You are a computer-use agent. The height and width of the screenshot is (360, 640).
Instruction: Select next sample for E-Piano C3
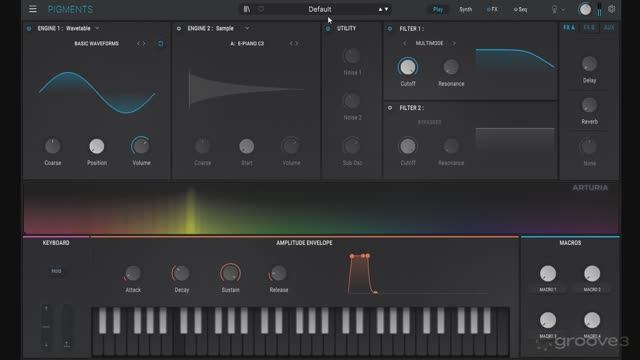(x=297, y=43)
